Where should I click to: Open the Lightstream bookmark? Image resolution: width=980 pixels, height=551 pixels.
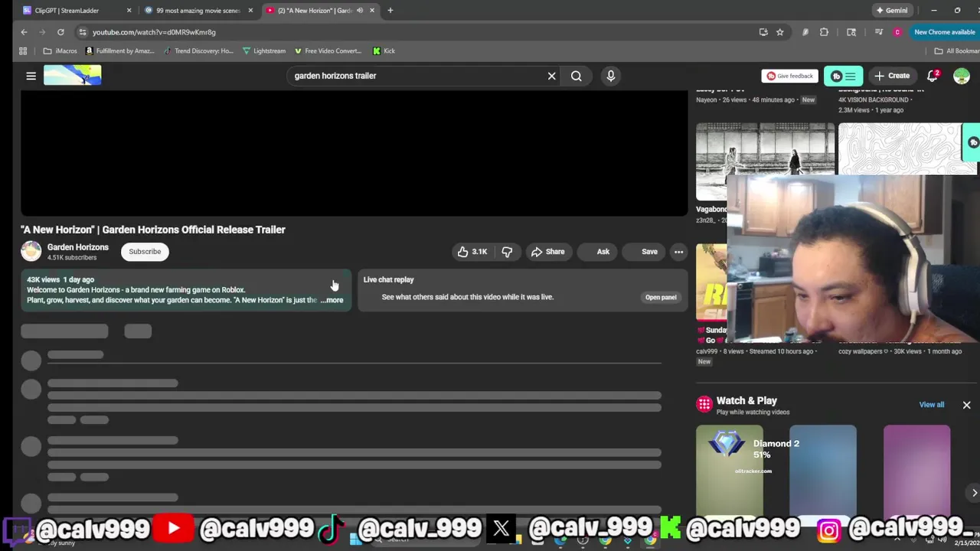click(x=264, y=51)
